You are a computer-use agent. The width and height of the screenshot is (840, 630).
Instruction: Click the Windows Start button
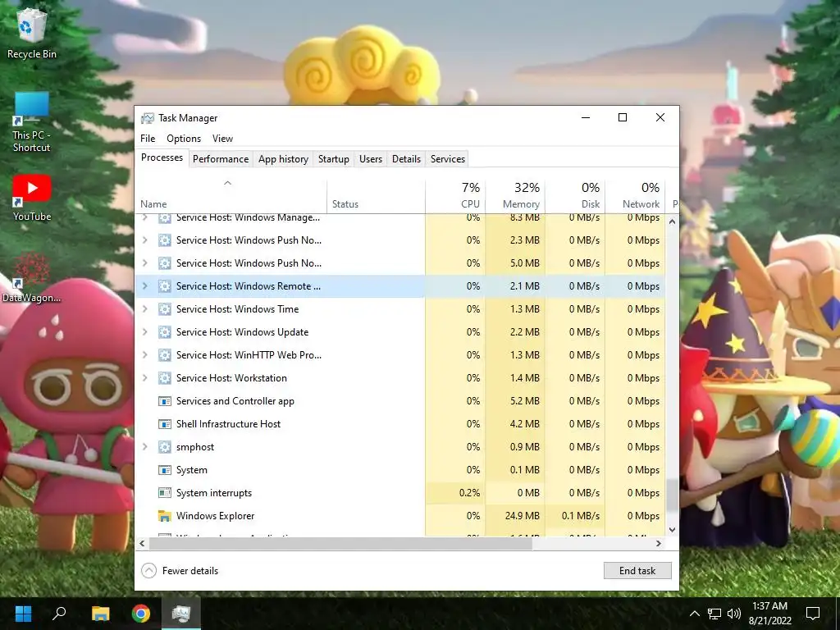[23, 614]
